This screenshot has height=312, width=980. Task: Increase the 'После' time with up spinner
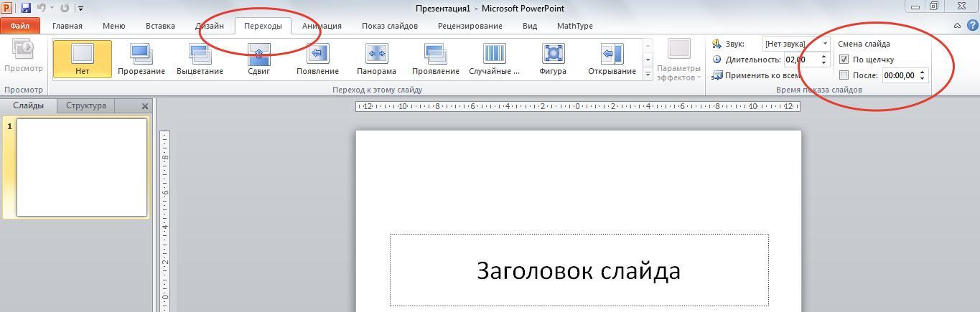coord(923,72)
